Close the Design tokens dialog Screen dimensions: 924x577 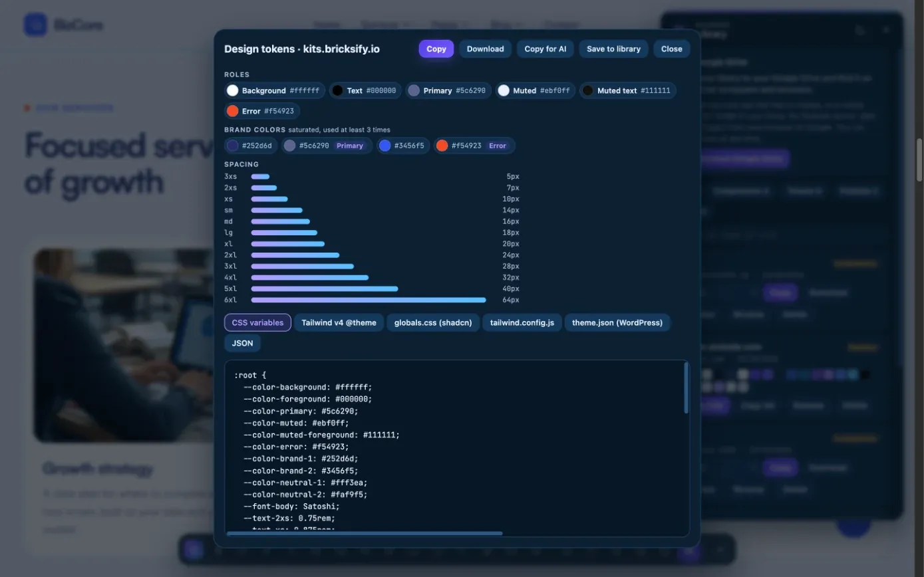tap(671, 49)
